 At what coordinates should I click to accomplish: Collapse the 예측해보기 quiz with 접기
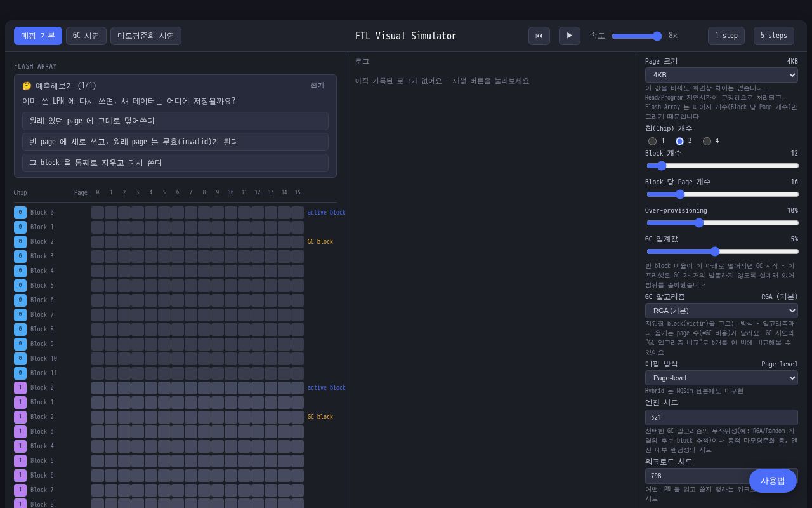(317, 85)
